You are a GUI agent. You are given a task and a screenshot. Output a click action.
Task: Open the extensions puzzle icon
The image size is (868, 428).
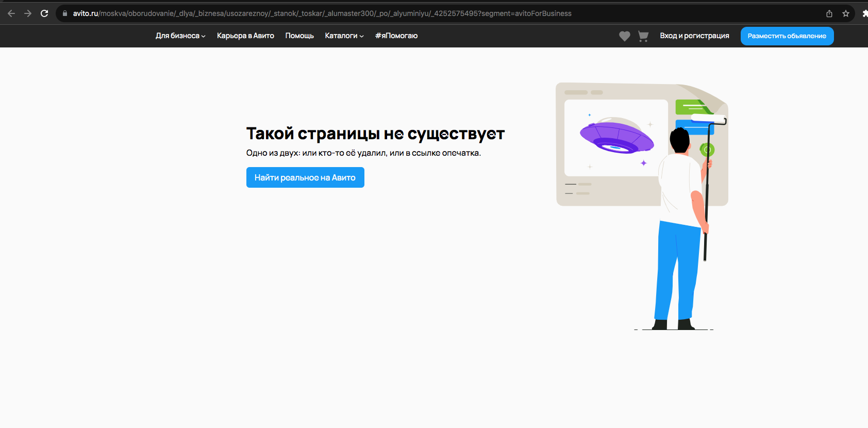[x=865, y=13]
